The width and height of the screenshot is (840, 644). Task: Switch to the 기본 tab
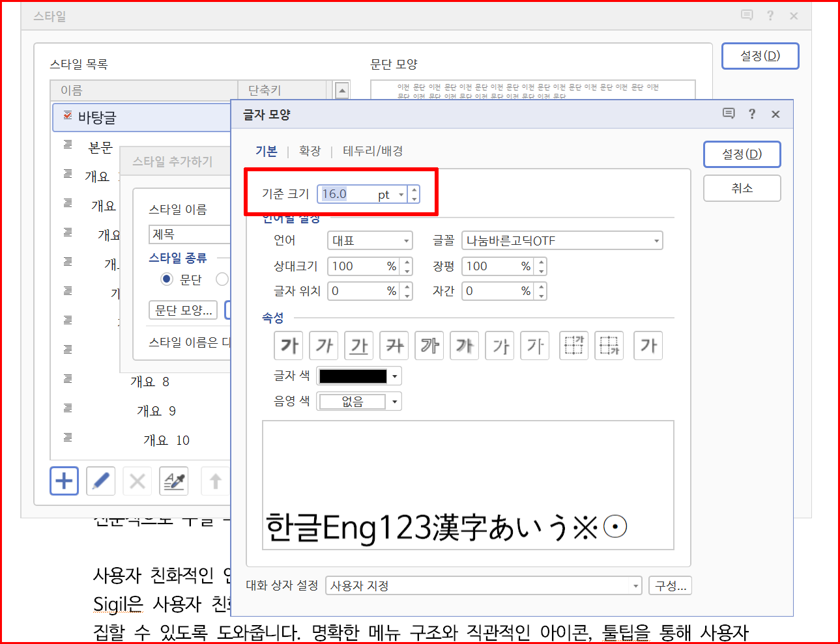(266, 151)
